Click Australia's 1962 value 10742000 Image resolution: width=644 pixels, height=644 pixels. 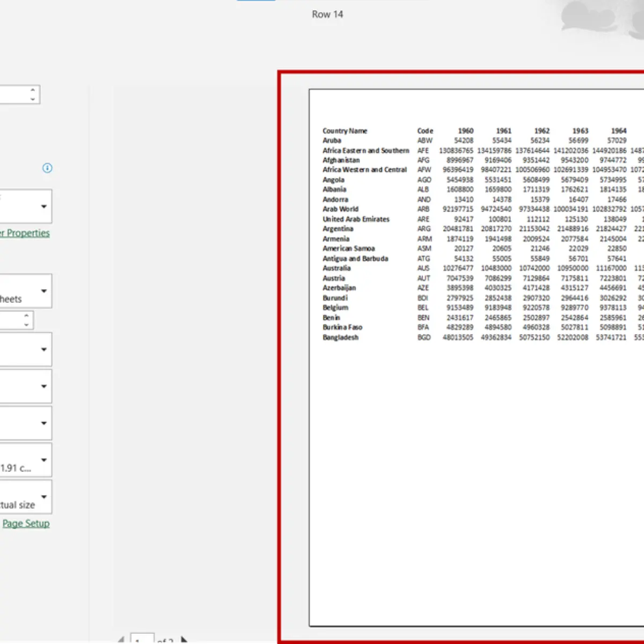(x=534, y=268)
